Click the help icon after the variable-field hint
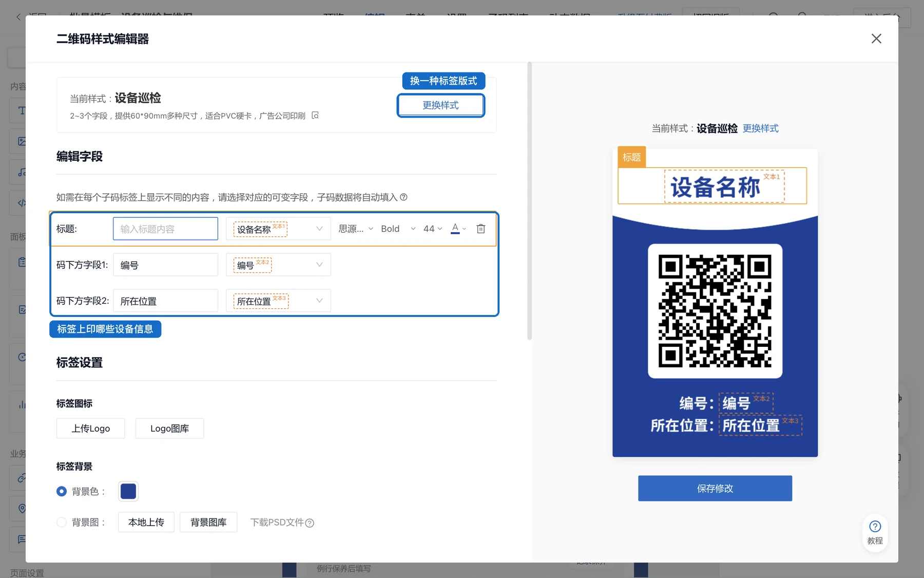 coord(403,197)
